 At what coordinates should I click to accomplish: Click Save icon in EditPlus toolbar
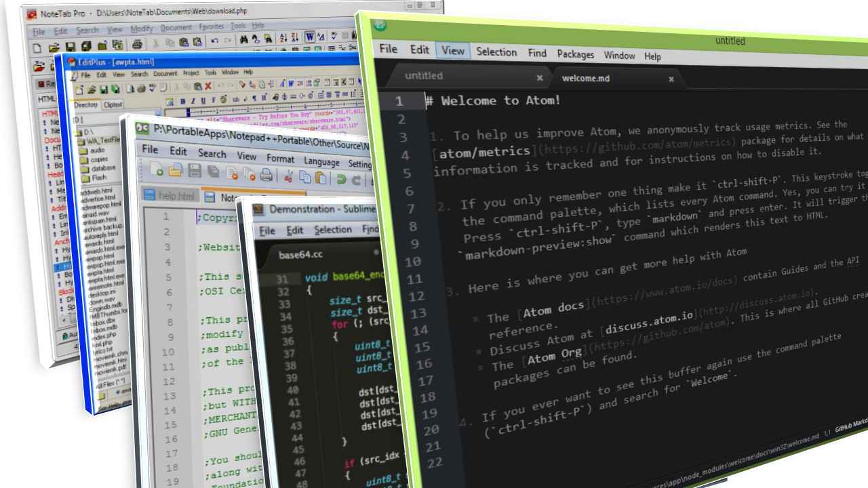tap(104, 89)
